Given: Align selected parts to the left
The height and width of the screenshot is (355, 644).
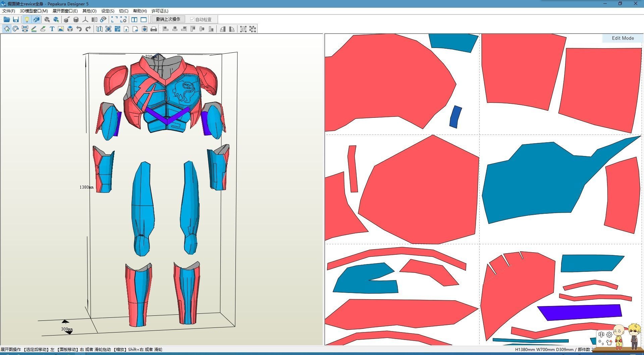Looking at the screenshot, I should coord(166,29).
